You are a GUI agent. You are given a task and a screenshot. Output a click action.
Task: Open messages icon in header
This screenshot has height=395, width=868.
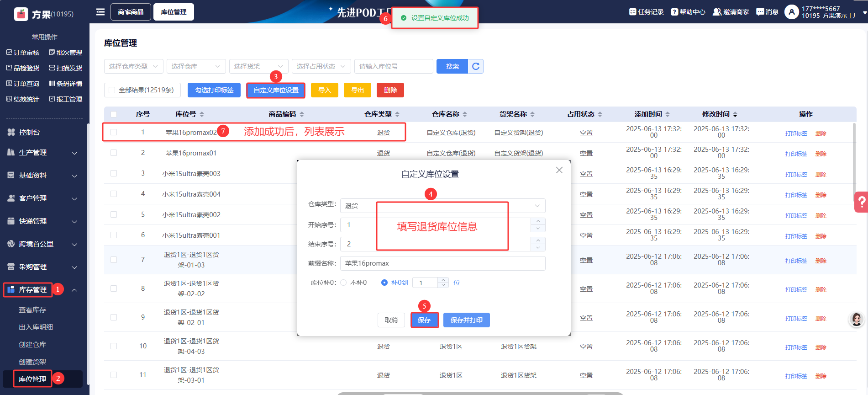(760, 12)
